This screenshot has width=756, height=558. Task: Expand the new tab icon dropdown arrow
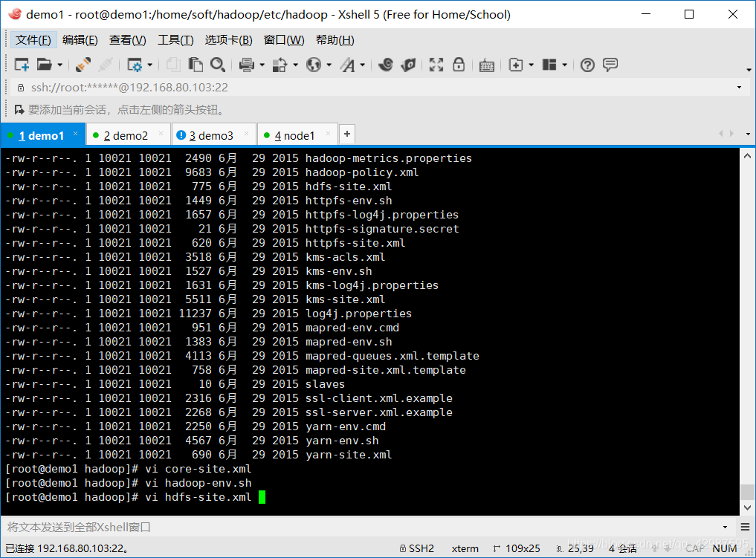532,65
